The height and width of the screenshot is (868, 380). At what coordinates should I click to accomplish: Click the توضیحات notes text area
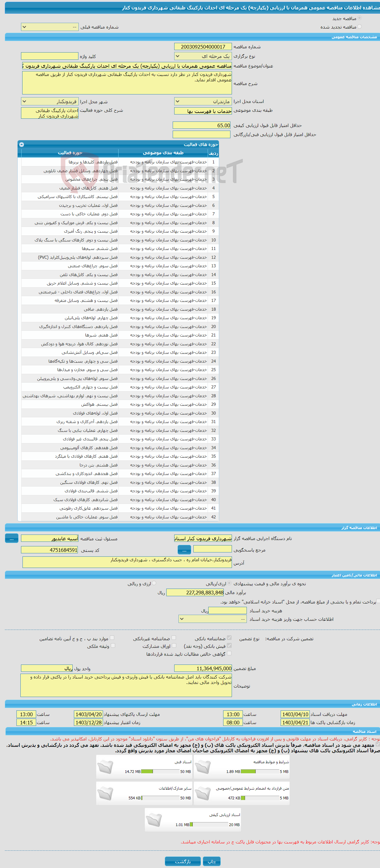point(126,686)
